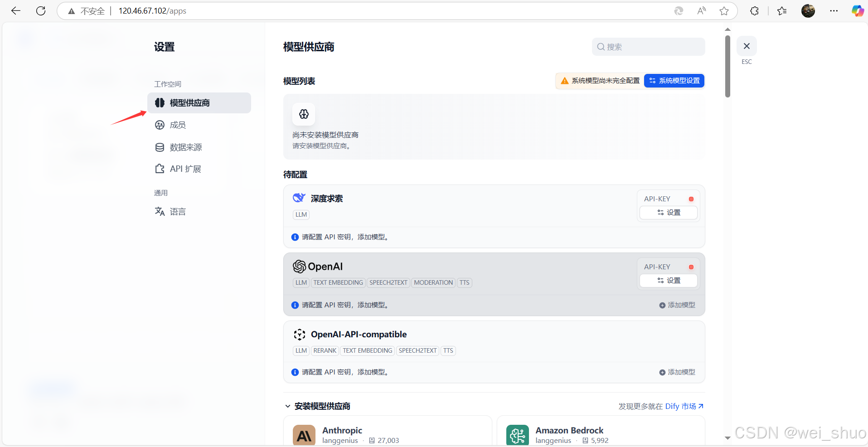
Task: Open the Dify 市场 link
Action: click(x=681, y=406)
